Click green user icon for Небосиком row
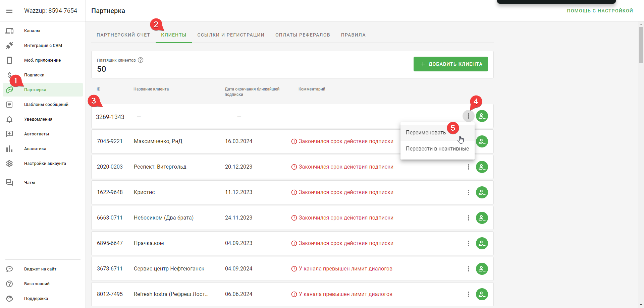The height and width of the screenshot is (308, 644). (x=482, y=218)
